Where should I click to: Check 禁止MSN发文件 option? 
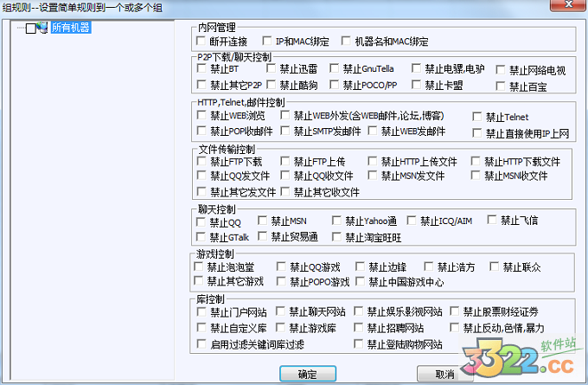tap(373, 176)
